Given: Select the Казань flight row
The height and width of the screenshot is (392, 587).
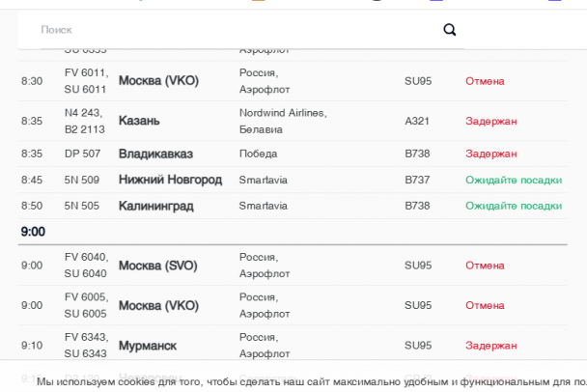Looking at the screenshot, I should (139, 121).
